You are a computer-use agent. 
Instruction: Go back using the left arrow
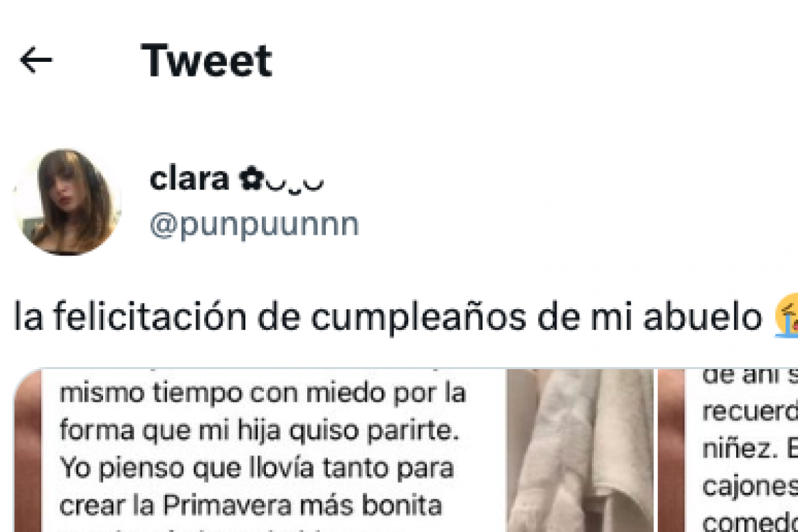pyautogui.click(x=36, y=61)
